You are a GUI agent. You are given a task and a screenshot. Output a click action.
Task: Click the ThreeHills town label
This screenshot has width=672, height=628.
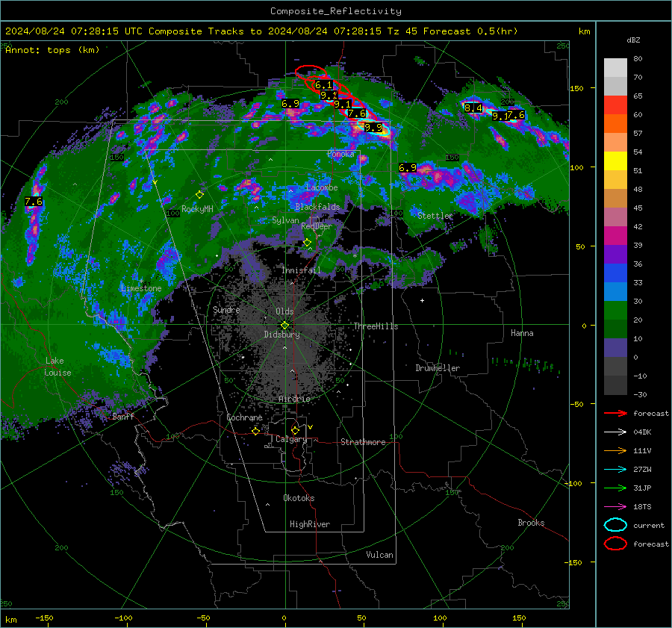coord(376,326)
